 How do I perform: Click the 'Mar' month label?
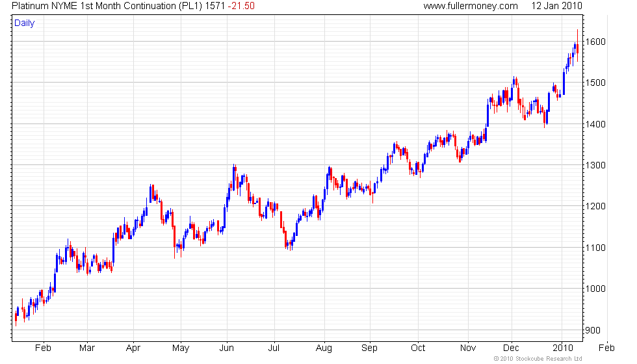point(87,348)
